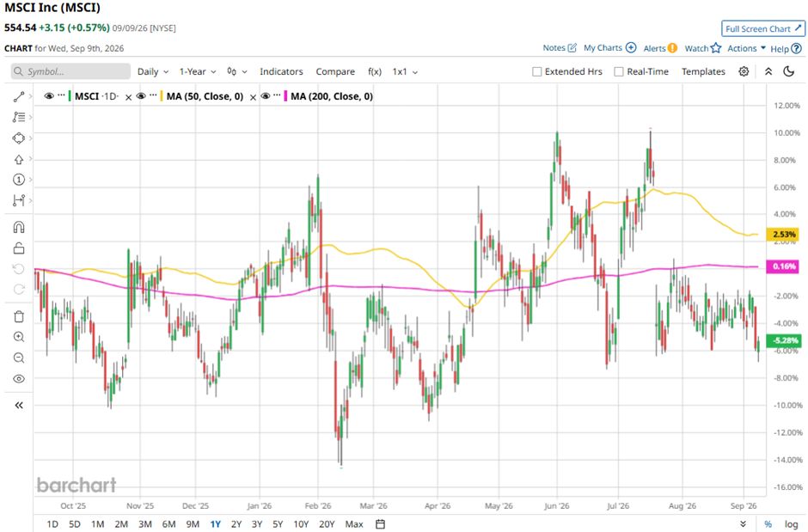Expand the 1-Year period dropdown
The height and width of the screenshot is (532, 808).
pos(198,71)
